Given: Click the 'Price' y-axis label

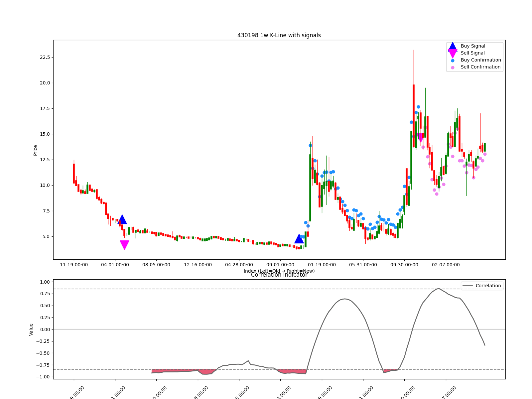Looking at the screenshot, I should pyautogui.click(x=35, y=150).
